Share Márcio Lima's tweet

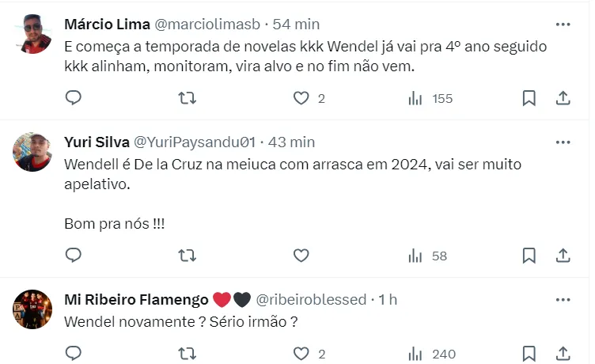click(563, 98)
